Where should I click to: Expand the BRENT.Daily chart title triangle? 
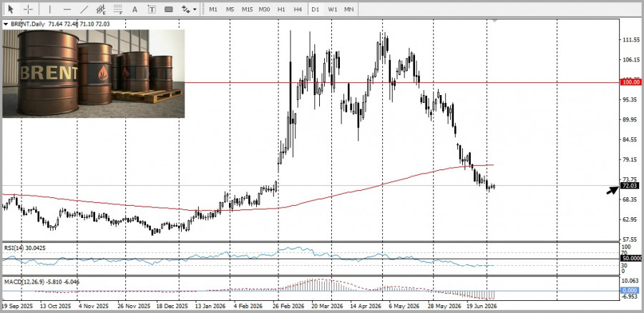point(6,24)
